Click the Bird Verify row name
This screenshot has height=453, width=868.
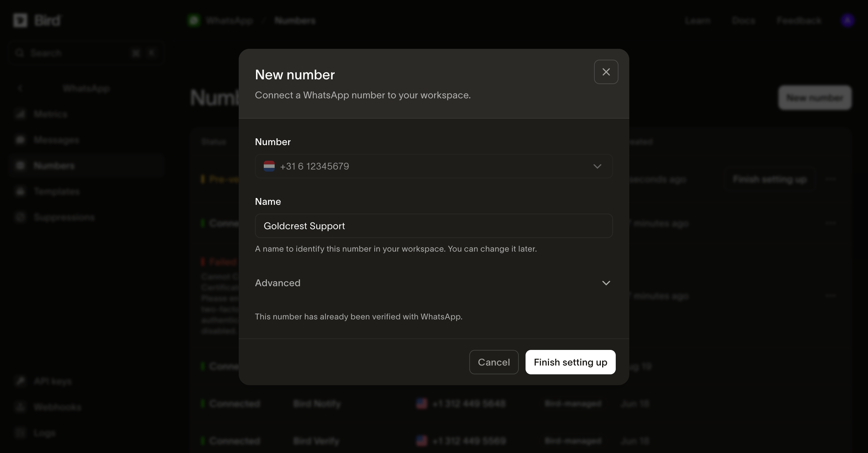point(316,441)
